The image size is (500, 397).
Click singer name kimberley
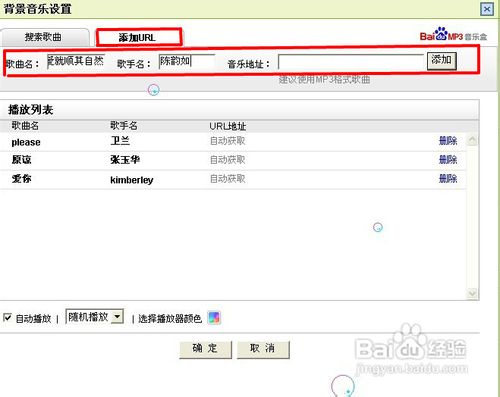[132, 180]
